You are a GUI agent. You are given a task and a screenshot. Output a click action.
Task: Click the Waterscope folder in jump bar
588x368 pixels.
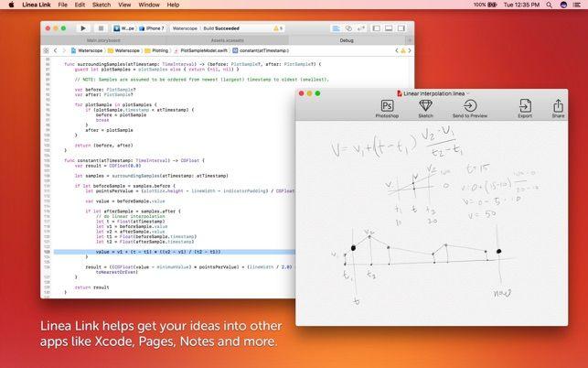click(123, 50)
